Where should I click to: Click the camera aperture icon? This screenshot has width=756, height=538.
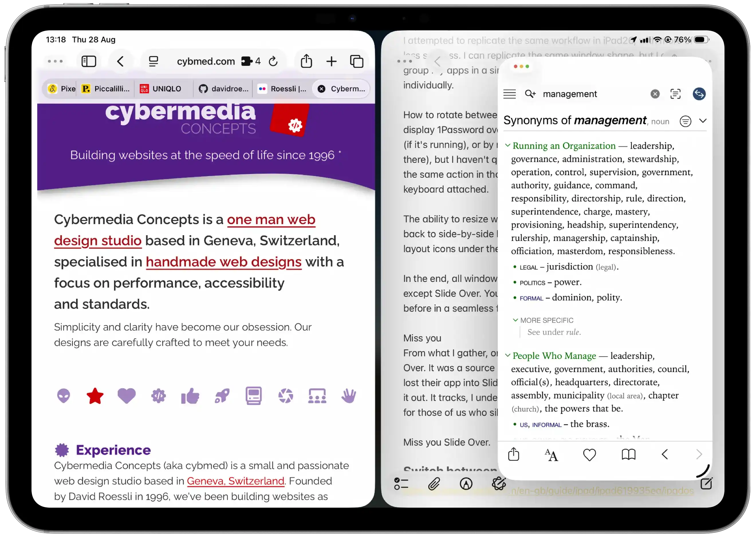click(286, 395)
